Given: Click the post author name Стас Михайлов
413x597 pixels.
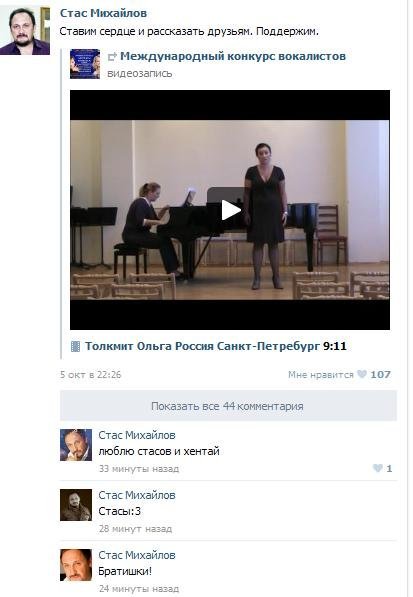Looking at the screenshot, I should pos(103,13).
